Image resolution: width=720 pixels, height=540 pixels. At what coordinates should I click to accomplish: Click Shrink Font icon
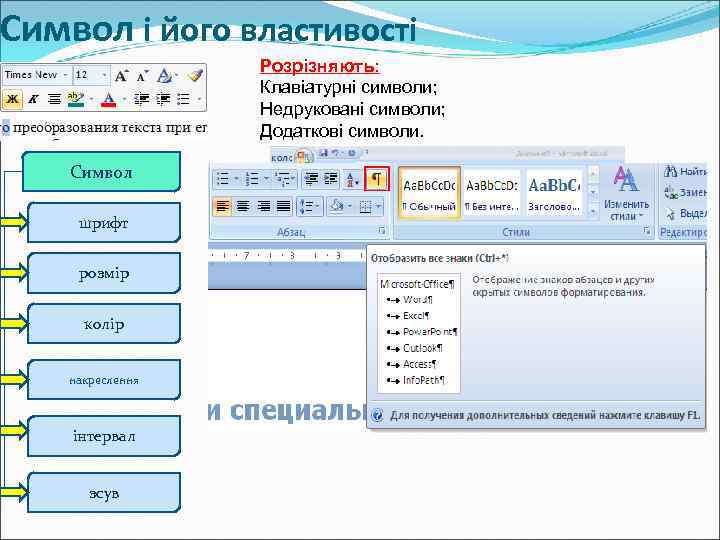tap(142, 75)
